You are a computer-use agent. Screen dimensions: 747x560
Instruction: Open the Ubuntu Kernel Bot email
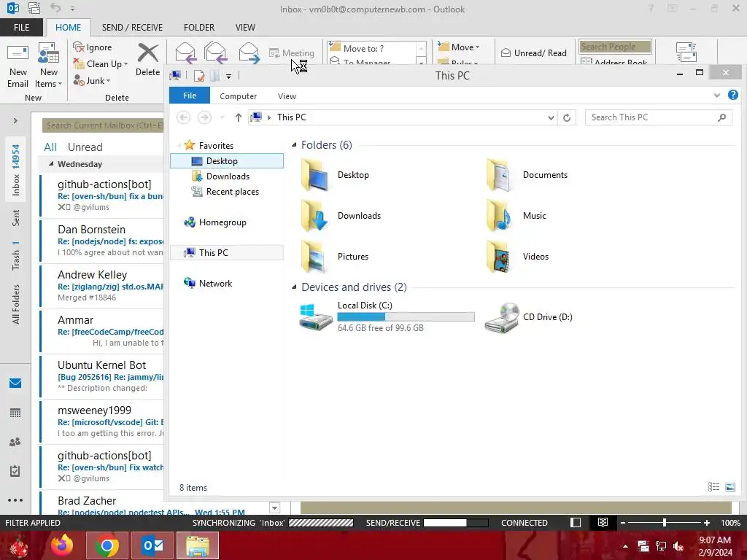click(103, 376)
